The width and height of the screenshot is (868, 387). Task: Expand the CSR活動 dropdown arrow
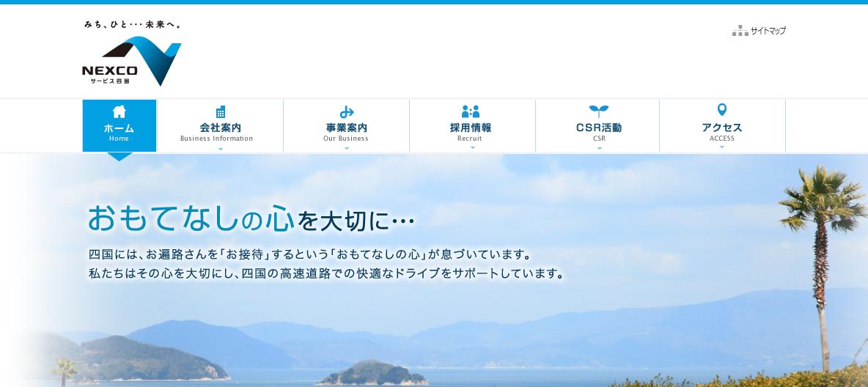[599, 148]
